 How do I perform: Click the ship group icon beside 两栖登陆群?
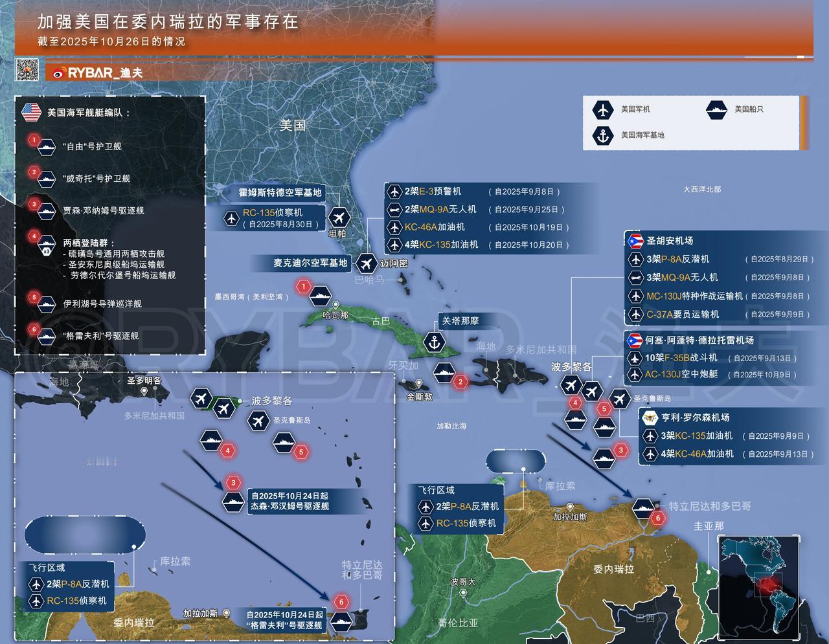click(47, 245)
